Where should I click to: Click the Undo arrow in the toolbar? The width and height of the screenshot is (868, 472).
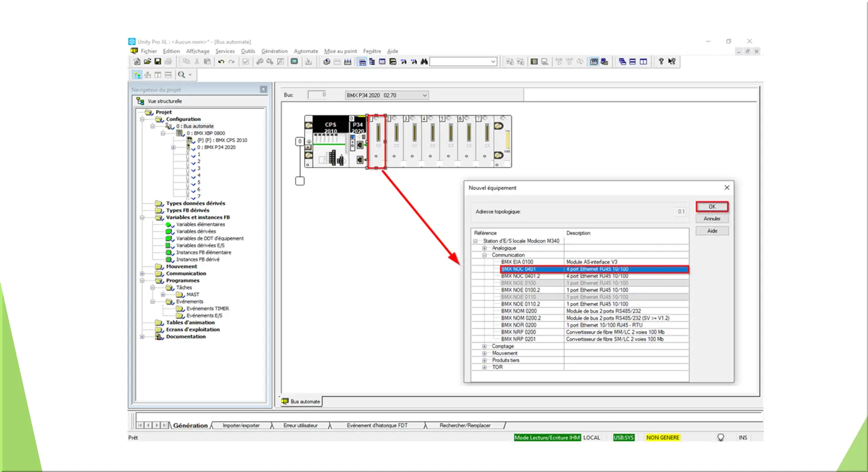coord(221,62)
